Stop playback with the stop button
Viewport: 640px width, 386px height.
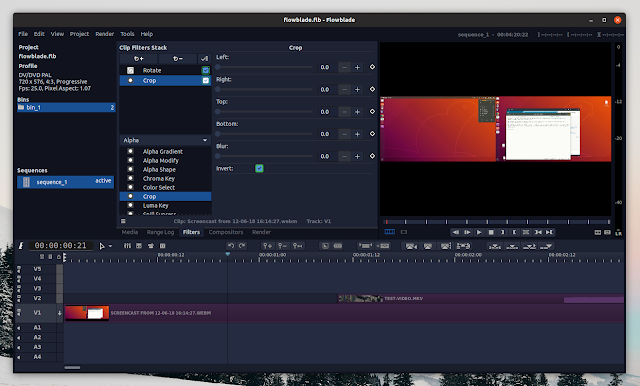pyautogui.click(x=491, y=232)
